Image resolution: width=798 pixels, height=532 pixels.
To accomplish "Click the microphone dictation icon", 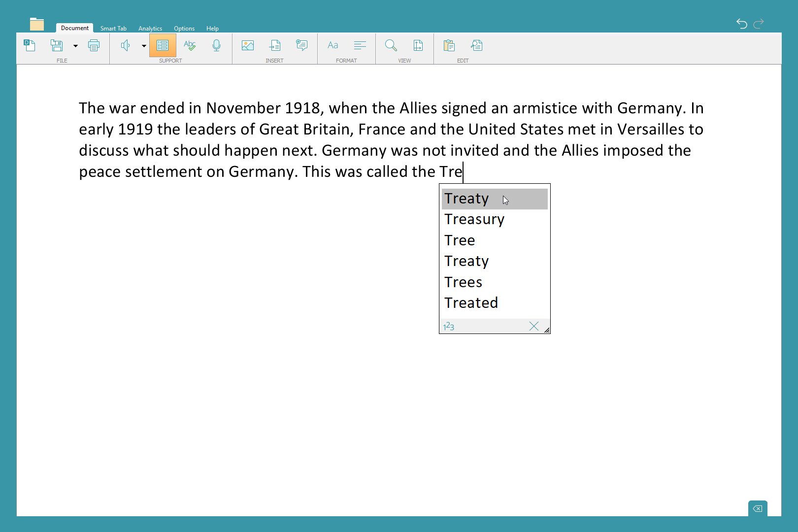I will 216,46.
